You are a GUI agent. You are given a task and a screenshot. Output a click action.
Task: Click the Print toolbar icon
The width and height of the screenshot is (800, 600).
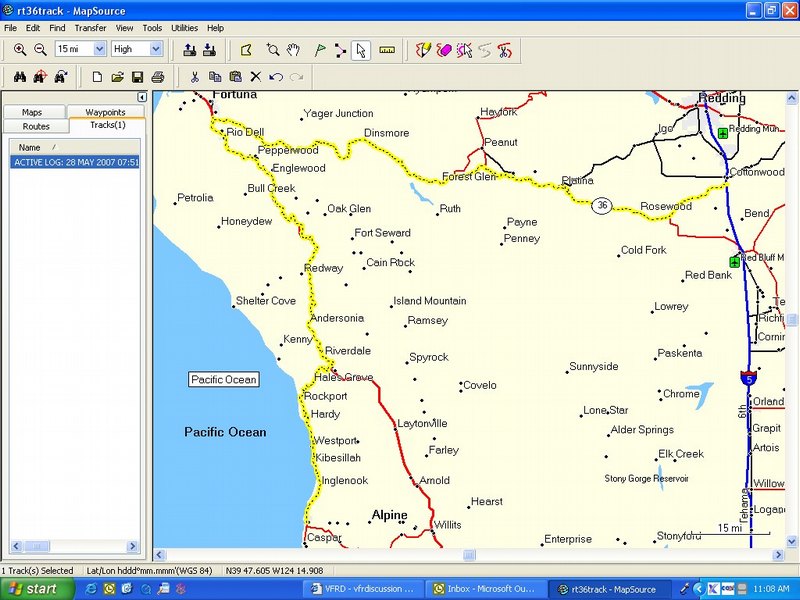(x=157, y=76)
